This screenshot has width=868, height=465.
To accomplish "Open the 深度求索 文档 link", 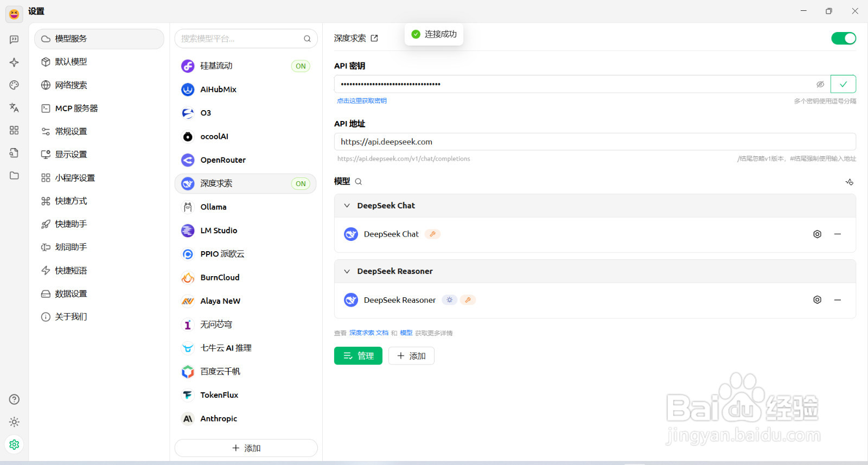I will click(x=369, y=333).
